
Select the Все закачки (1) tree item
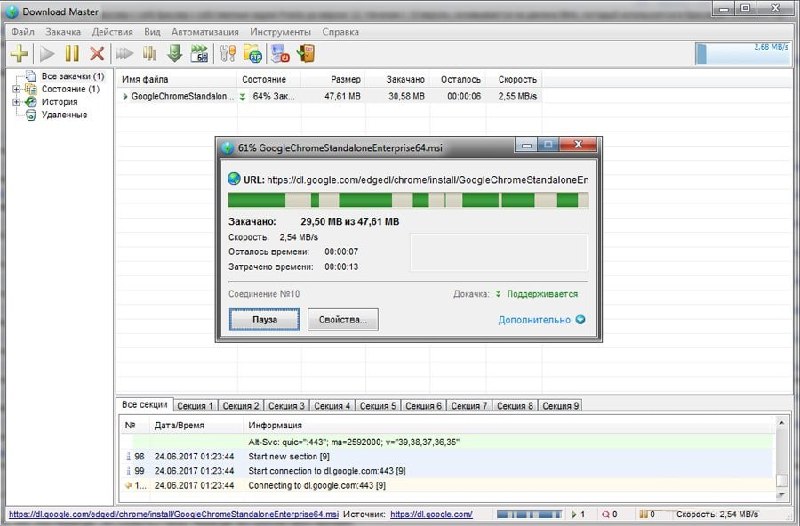(72, 76)
